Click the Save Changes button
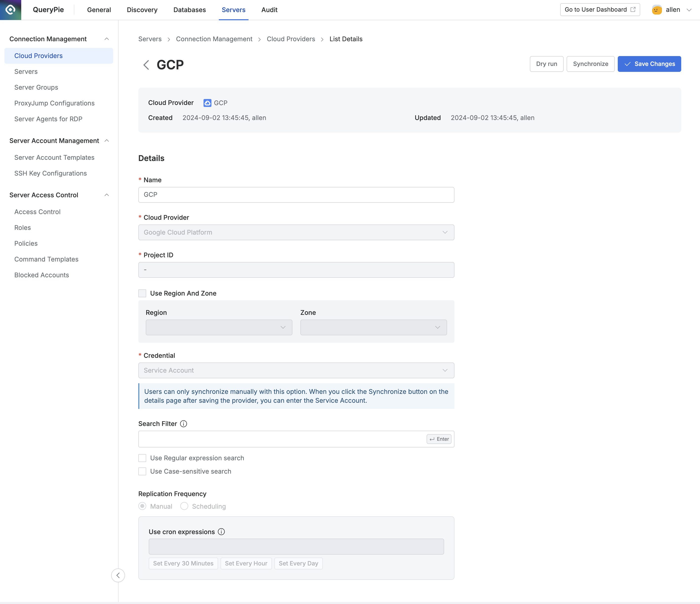This screenshot has height=604, width=700. [649, 64]
